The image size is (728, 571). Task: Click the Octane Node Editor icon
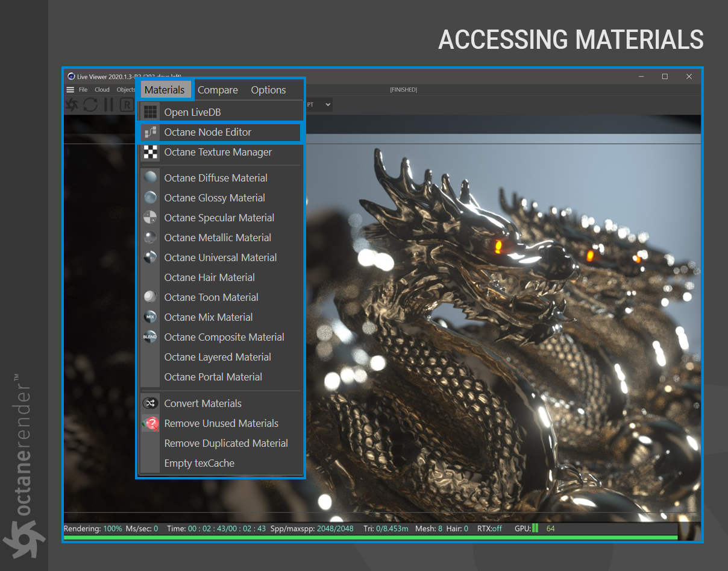151,132
